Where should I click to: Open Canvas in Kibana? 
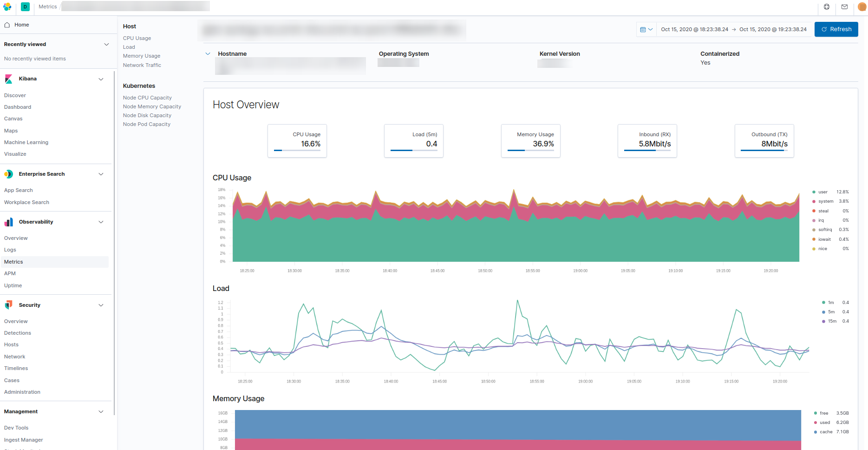tap(13, 119)
